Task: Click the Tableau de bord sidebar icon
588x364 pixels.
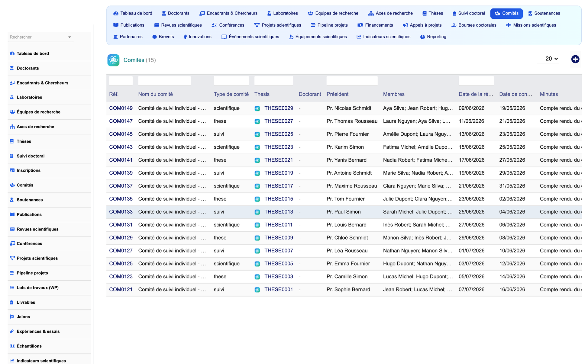Action: (12, 53)
